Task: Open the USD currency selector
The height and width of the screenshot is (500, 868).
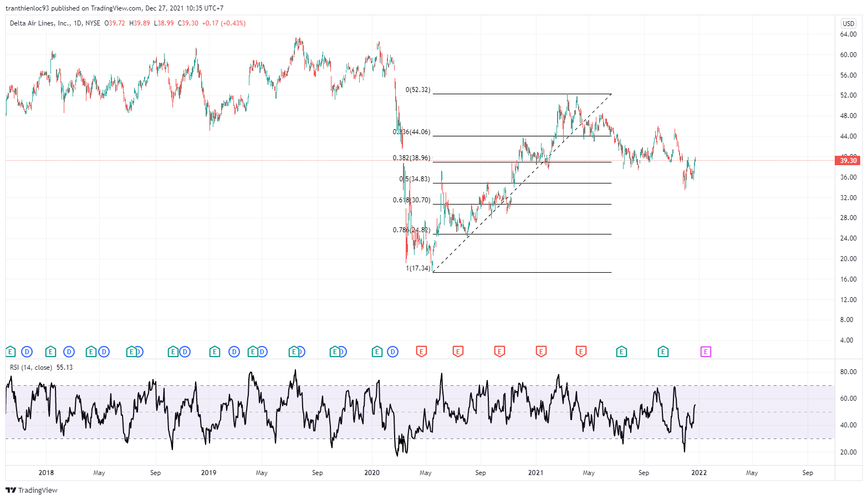Action: click(x=849, y=23)
